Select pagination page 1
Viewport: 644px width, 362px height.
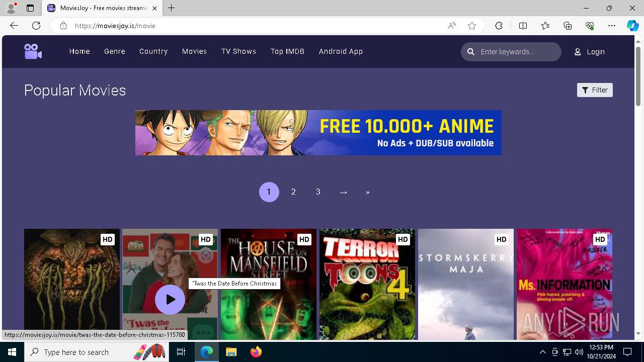[269, 192]
